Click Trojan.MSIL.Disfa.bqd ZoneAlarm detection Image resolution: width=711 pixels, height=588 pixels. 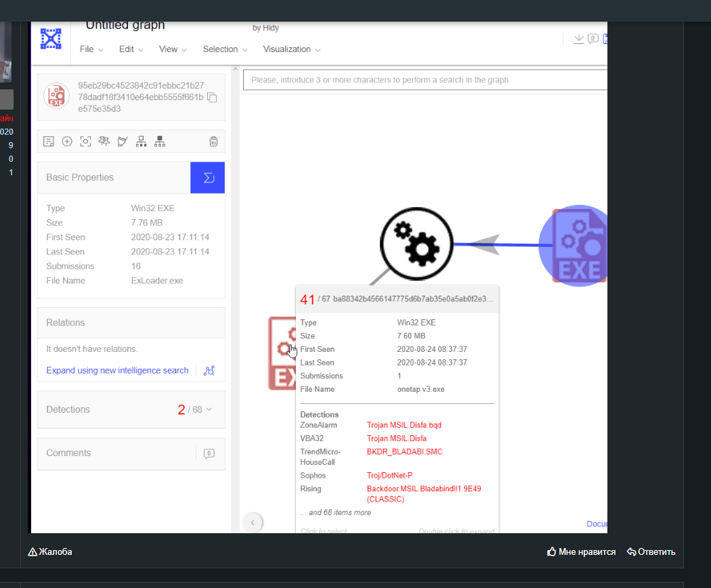pos(404,425)
